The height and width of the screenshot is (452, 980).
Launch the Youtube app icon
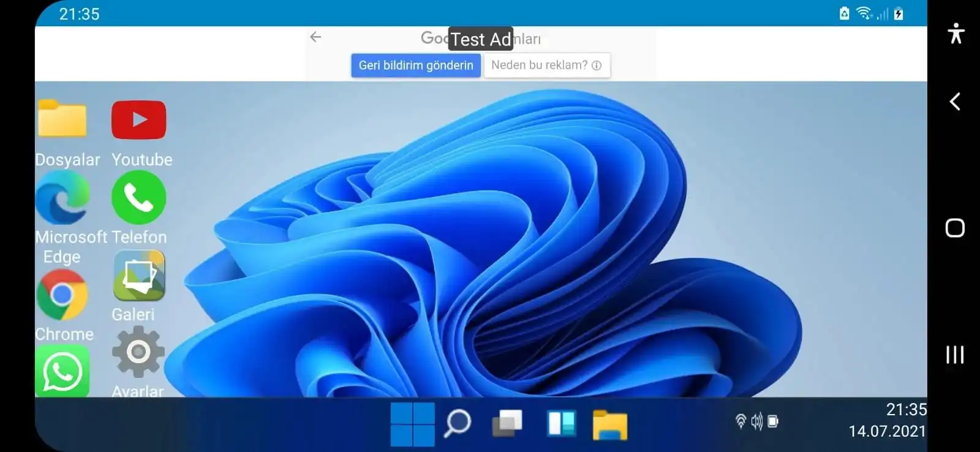[138, 120]
